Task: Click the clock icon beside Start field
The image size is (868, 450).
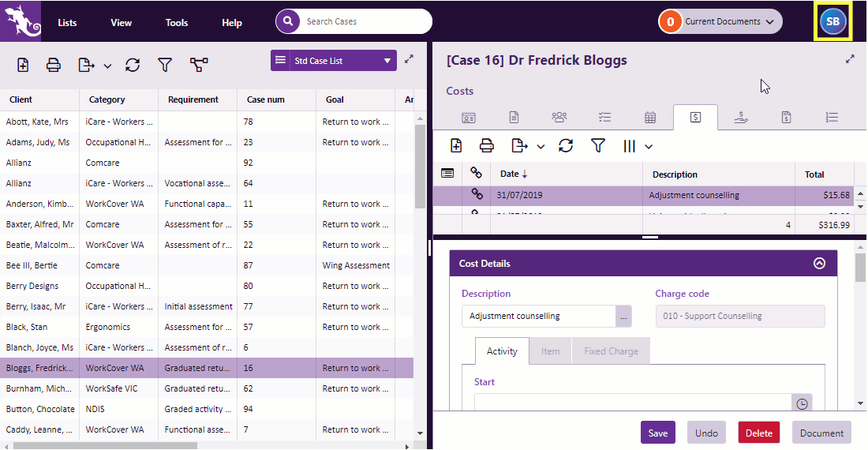Action: pos(802,403)
